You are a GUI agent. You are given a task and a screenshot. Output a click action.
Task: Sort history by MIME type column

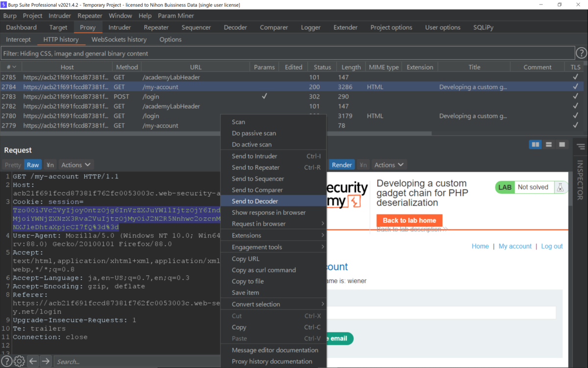pos(383,67)
